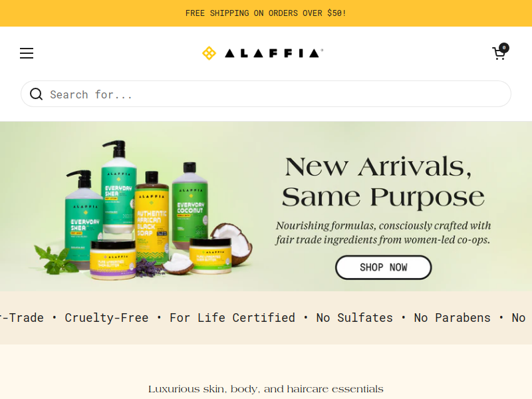This screenshot has width=532, height=399.
Task: Click the 'Luxurious skin, body, and haircare essentials' heading
Action: 266,389
